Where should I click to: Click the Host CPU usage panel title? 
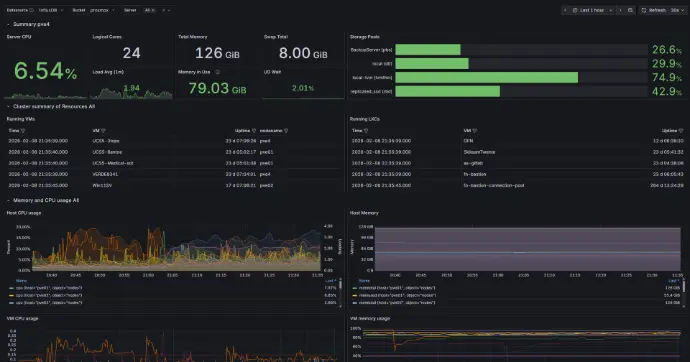(24, 213)
